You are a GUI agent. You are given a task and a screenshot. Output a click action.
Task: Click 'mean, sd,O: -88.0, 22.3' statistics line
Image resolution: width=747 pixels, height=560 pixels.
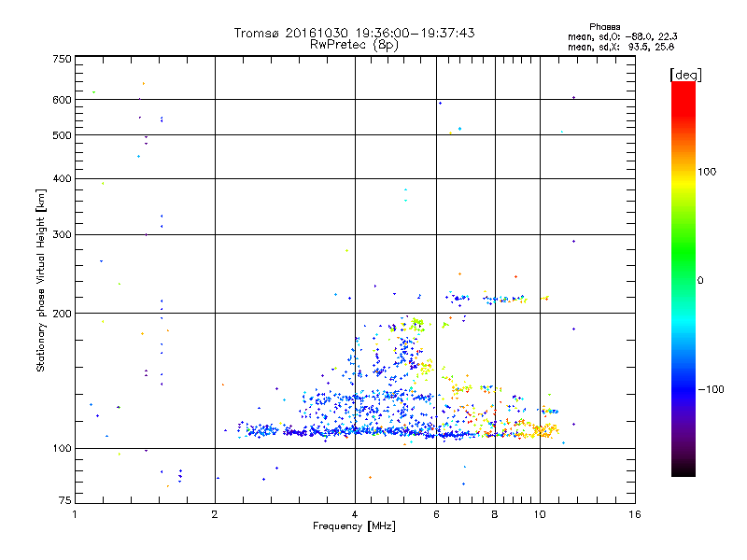[622, 36]
